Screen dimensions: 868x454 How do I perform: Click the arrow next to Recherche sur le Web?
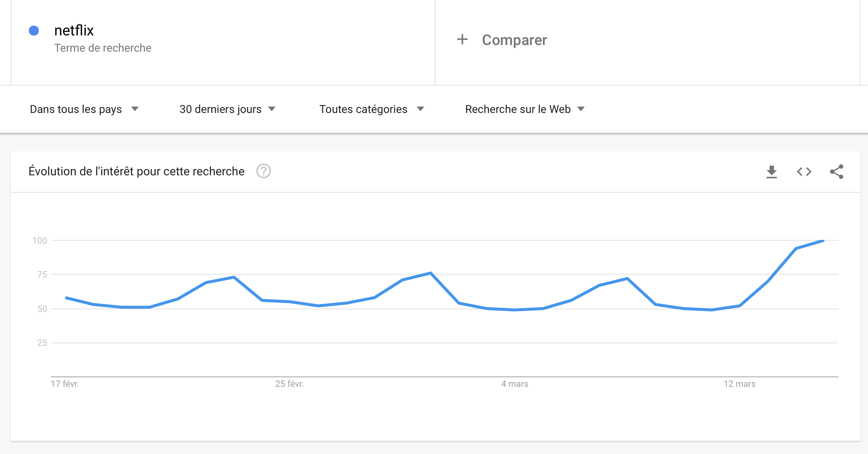(581, 109)
